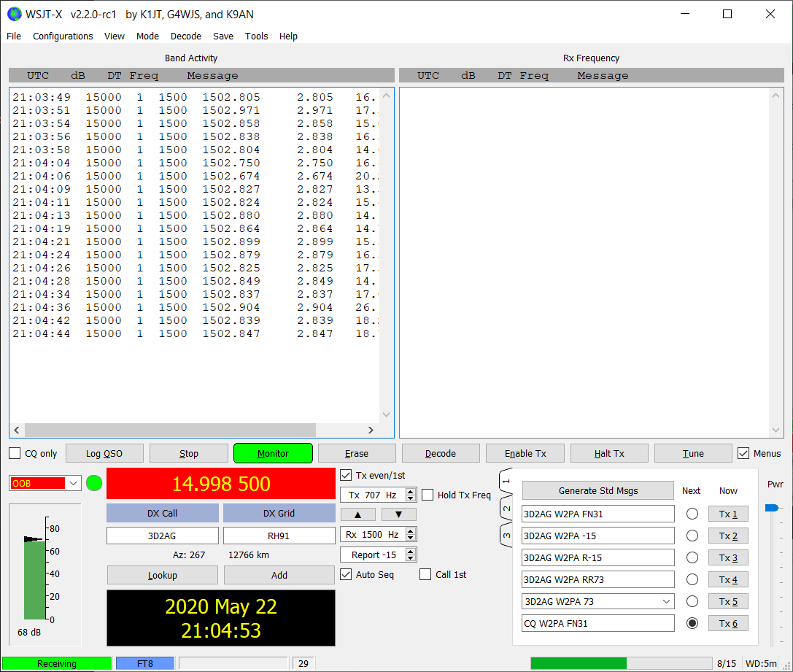This screenshot has height=672, width=793.
Task: Open the OOB band dropdown
Action: 74,484
